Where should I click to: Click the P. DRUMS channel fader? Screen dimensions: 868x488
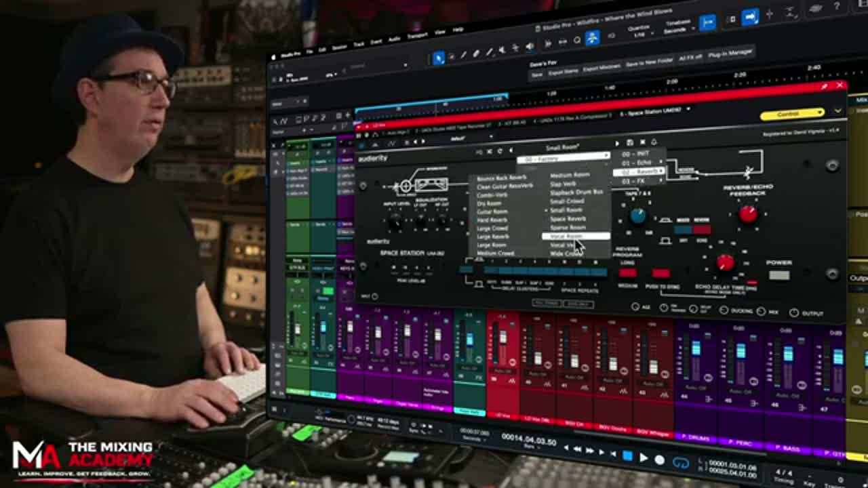pos(696,348)
